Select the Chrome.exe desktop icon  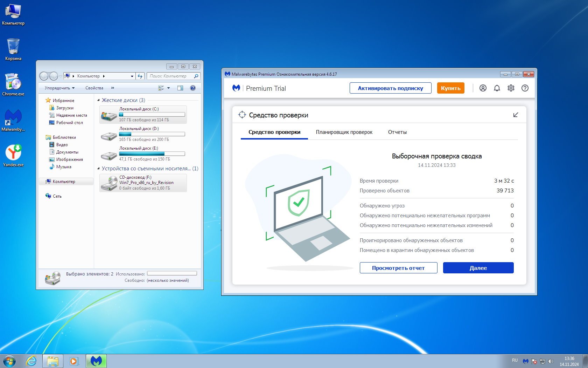(13, 85)
